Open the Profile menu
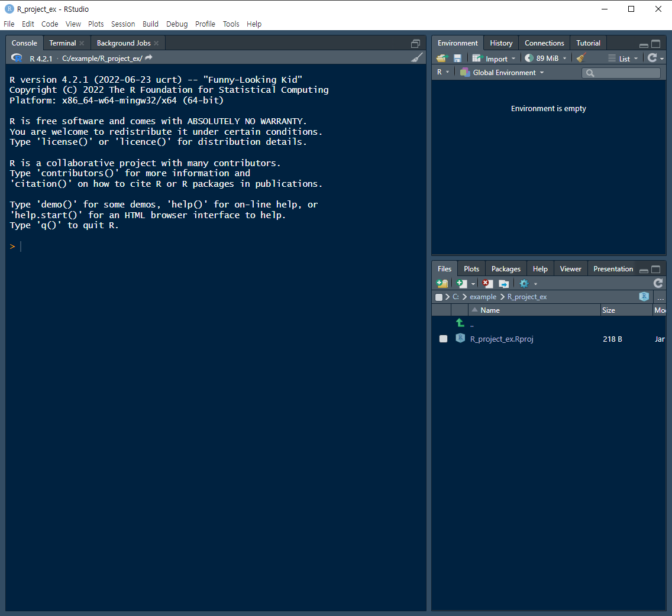 [205, 24]
